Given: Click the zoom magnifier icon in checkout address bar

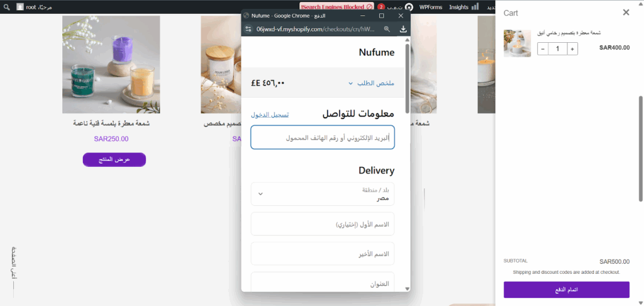Looking at the screenshot, I should pyautogui.click(x=387, y=29).
